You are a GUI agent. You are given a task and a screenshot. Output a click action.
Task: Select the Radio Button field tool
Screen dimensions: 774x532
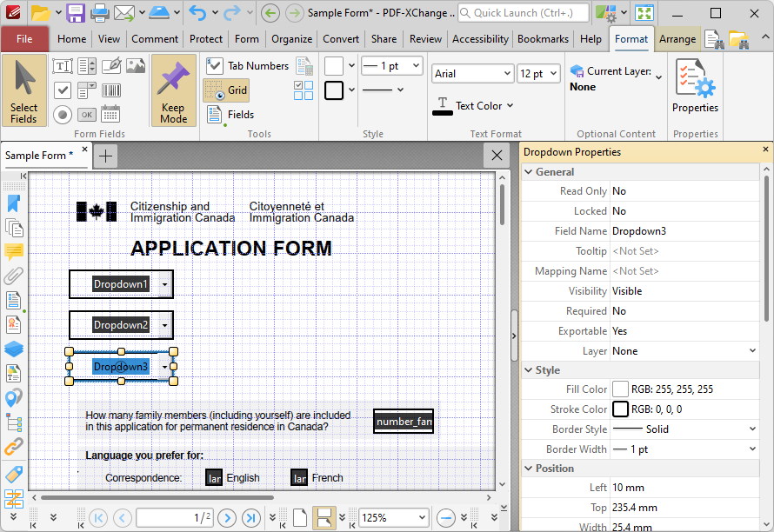(63, 115)
